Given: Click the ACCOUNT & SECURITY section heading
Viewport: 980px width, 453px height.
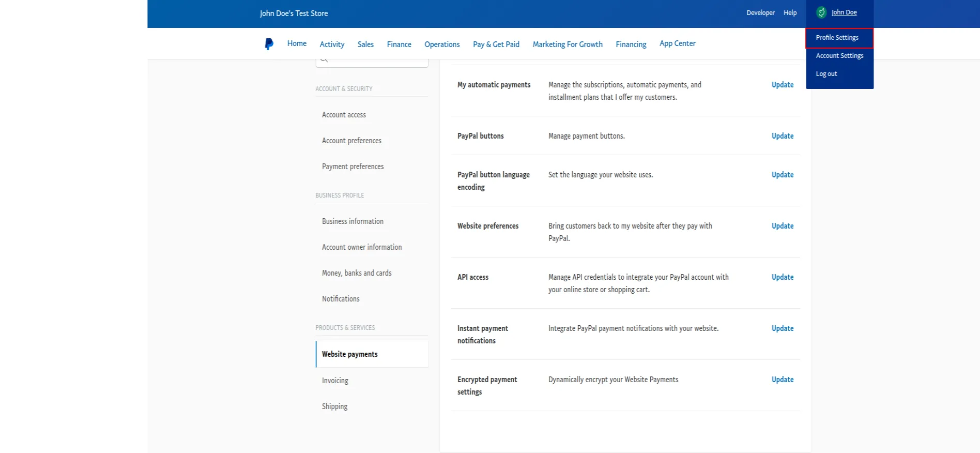Looking at the screenshot, I should pyautogui.click(x=344, y=89).
